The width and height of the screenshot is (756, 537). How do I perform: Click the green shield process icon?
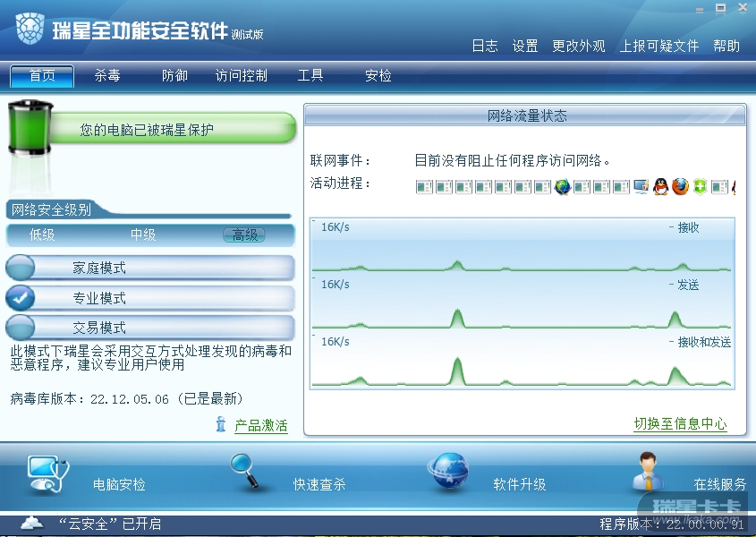tap(700, 187)
